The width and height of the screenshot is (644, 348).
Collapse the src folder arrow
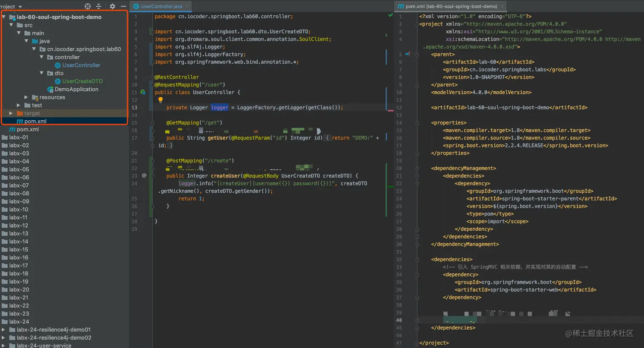[x=11, y=25]
